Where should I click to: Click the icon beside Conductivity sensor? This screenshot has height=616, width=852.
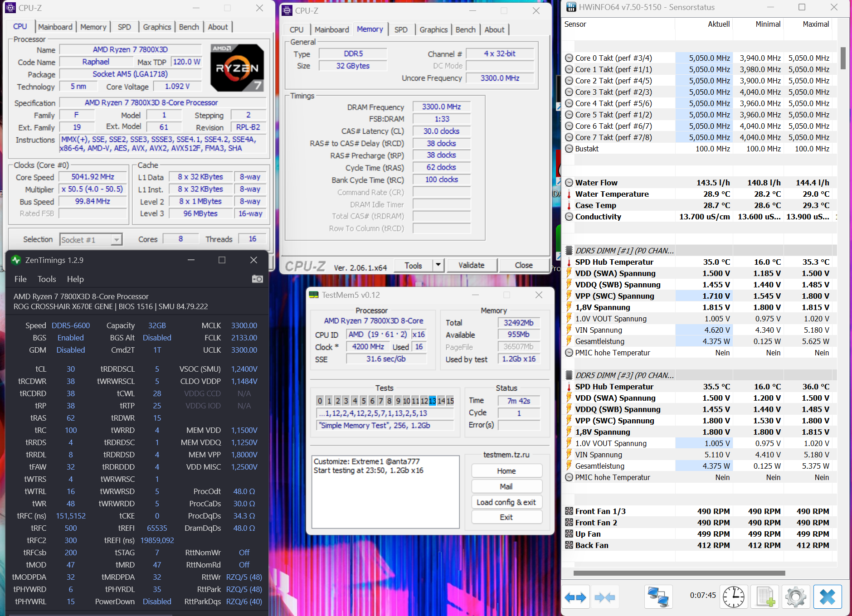(x=569, y=217)
